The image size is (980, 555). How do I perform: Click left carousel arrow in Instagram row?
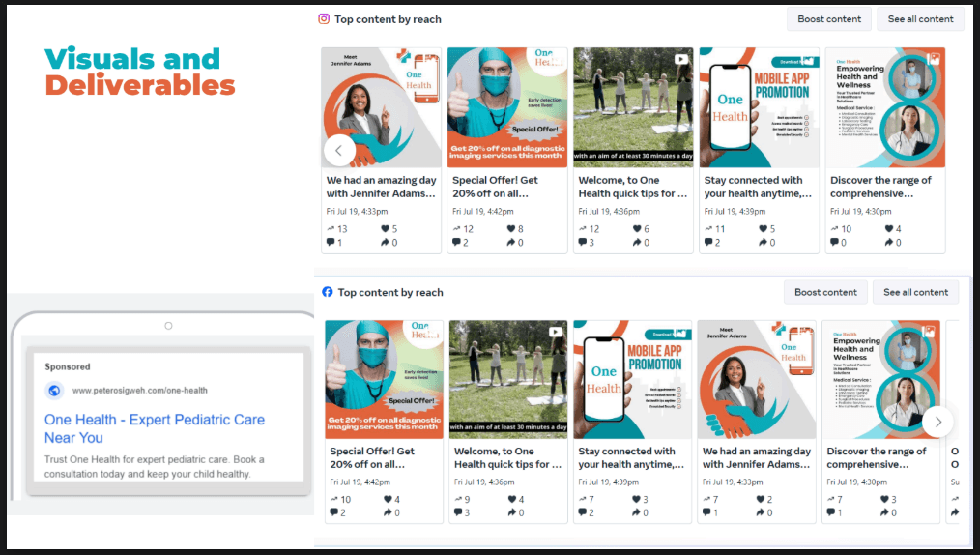coord(339,150)
